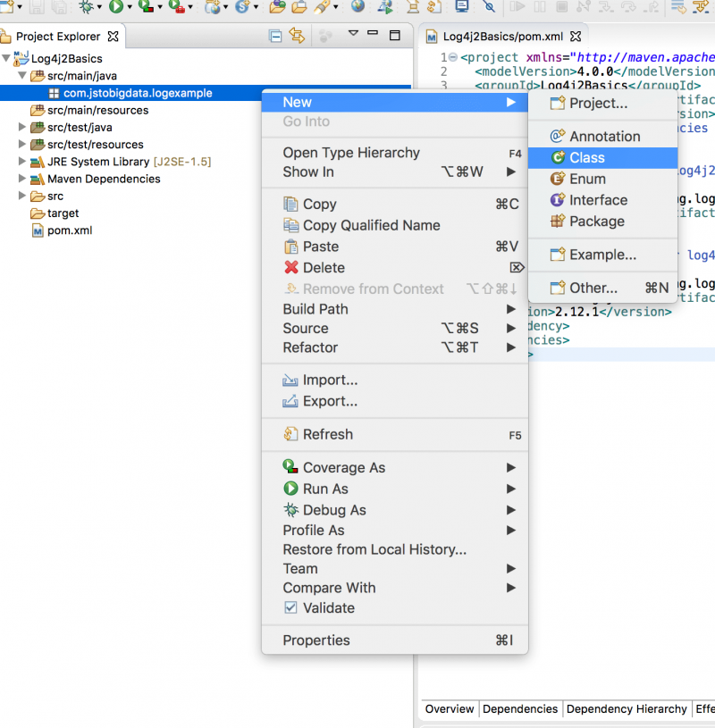Collapse All in the Project Explorer toolbar

pos(274,37)
